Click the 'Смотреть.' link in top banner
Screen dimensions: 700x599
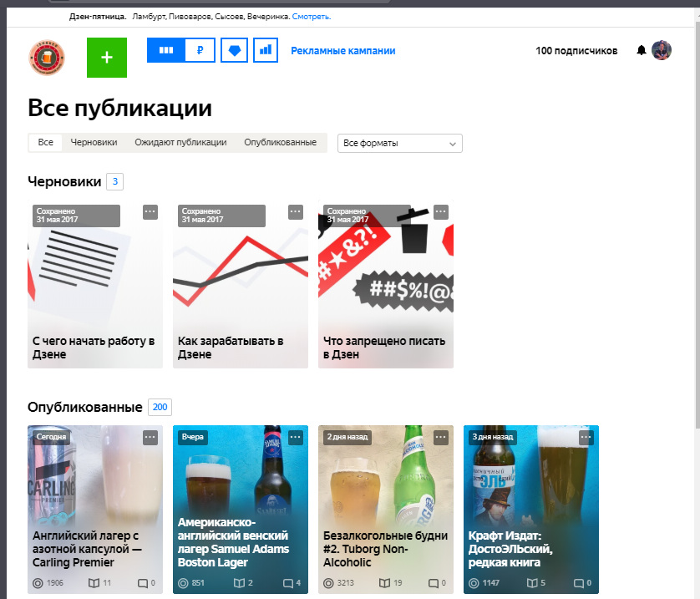click(x=312, y=17)
